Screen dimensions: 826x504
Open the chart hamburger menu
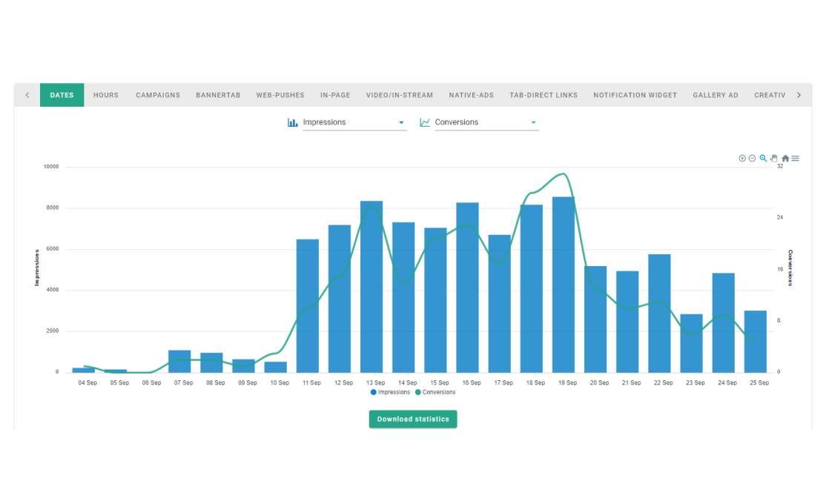coord(796,159)
